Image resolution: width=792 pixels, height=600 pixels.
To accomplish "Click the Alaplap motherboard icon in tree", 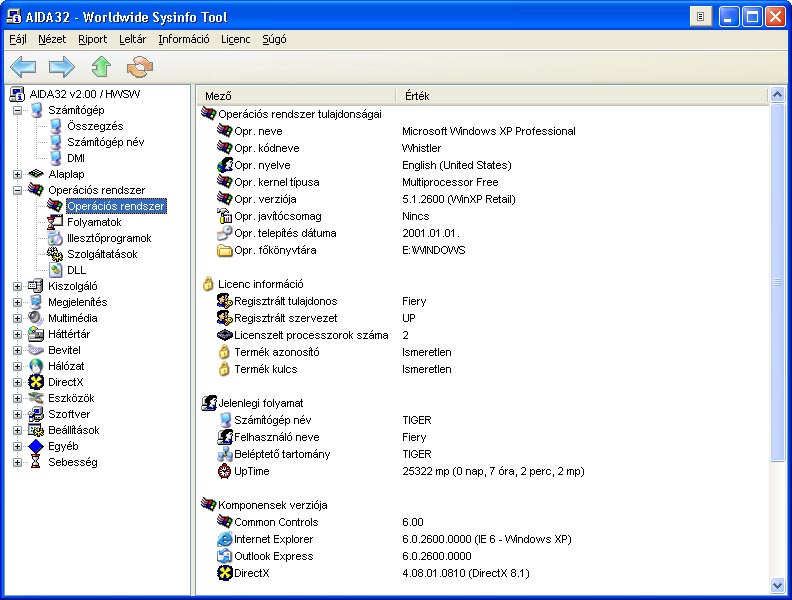I will [36, 174].
